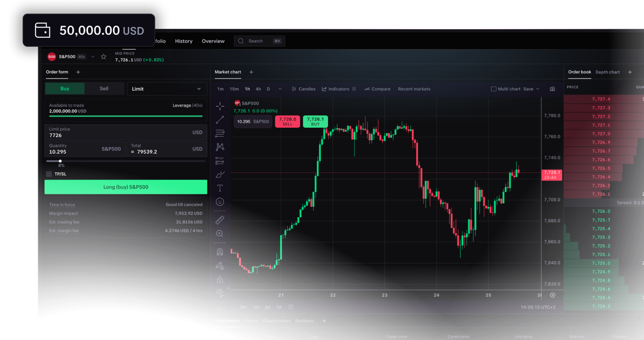This screenshot has width=644, height=340.
Task: Toggle lock all drawings
Action: [220, 279]
